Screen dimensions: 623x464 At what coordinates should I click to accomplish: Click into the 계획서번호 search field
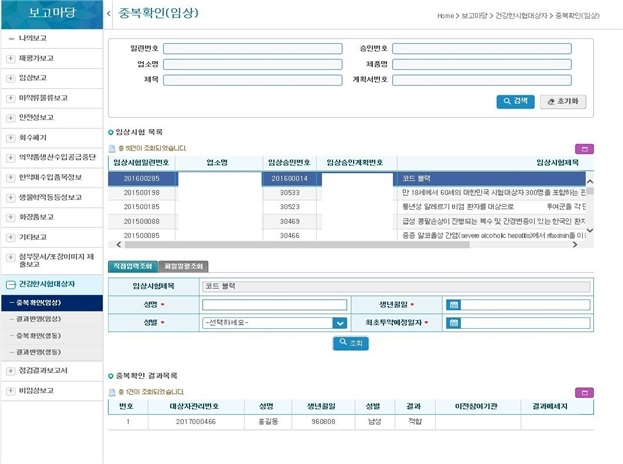(482, 80)
